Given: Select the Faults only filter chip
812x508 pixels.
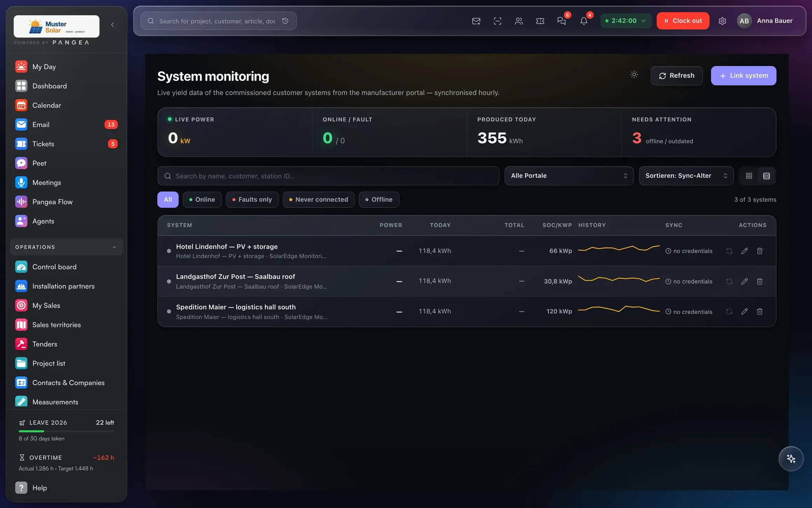Looking at the screenshot, I should coord(252,200).
